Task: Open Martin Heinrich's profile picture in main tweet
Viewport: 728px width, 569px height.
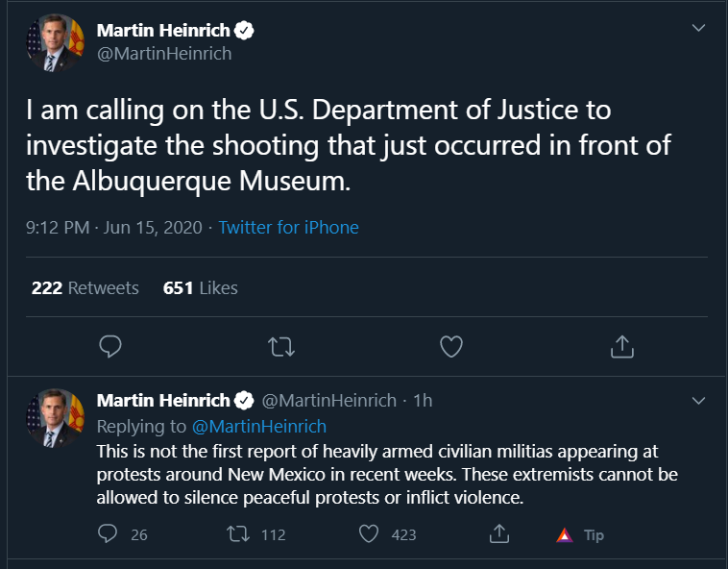Action: coord(56,42)
